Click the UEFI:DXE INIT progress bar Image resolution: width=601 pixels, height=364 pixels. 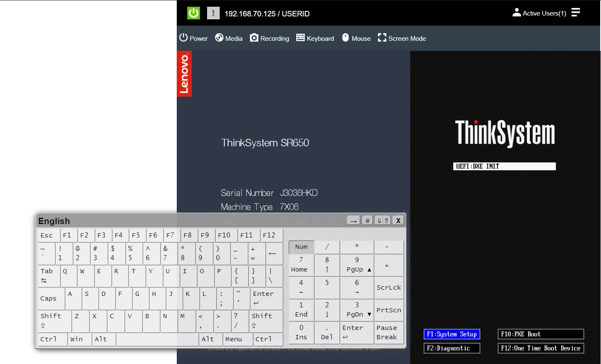[505, 166]
